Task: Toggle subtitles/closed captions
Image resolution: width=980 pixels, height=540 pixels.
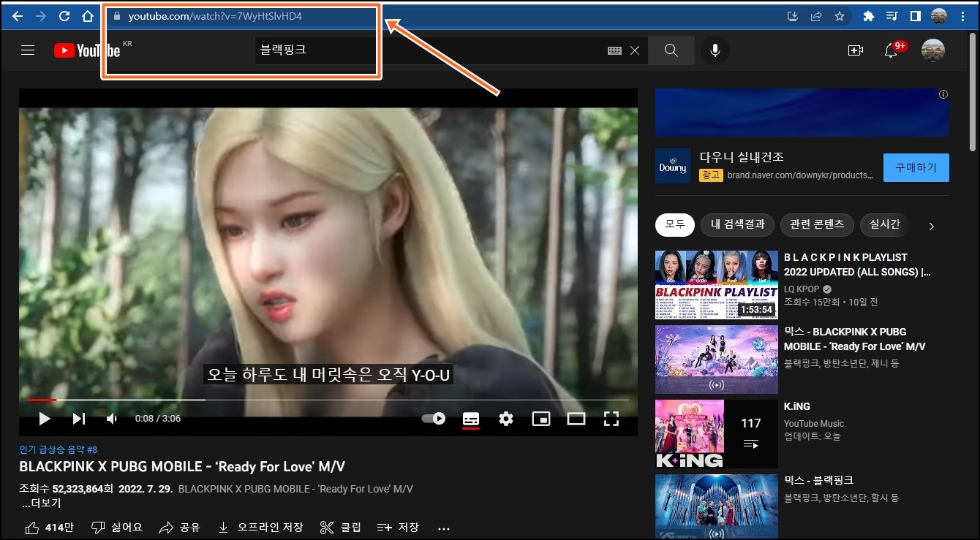Action: [x=471, y=419]
